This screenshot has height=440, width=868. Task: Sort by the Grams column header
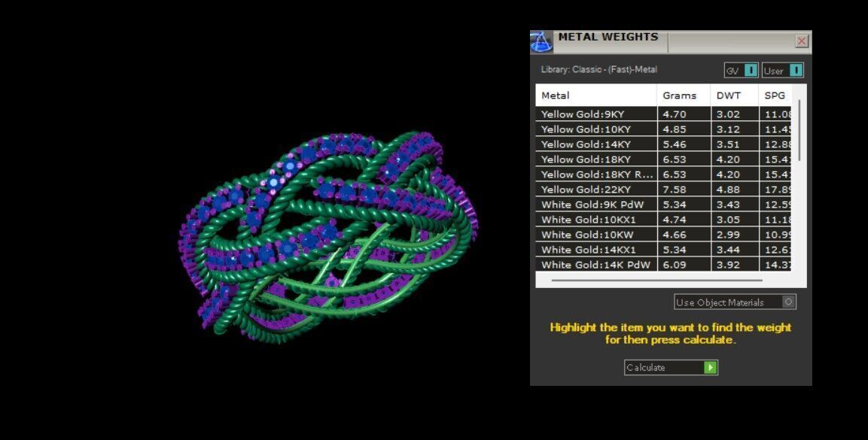[684, 95]
